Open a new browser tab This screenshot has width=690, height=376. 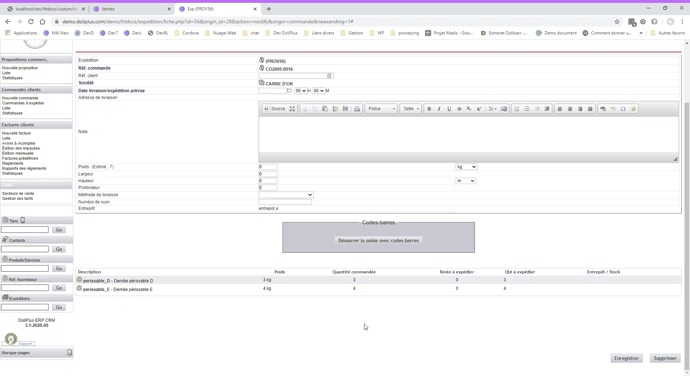268,9
